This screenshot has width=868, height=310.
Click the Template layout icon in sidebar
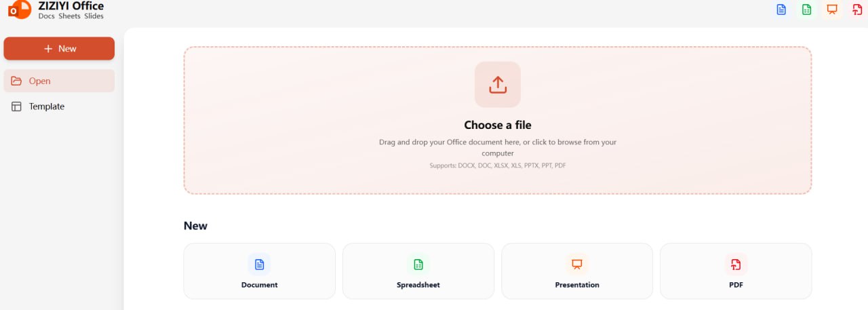pyautogui.click(x=17, y=106)
